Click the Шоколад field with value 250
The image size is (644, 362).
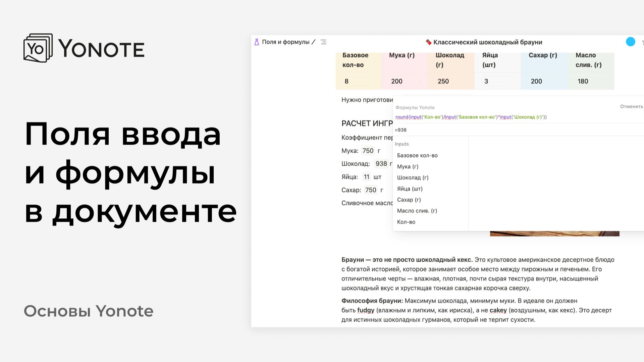click(450, 81)
